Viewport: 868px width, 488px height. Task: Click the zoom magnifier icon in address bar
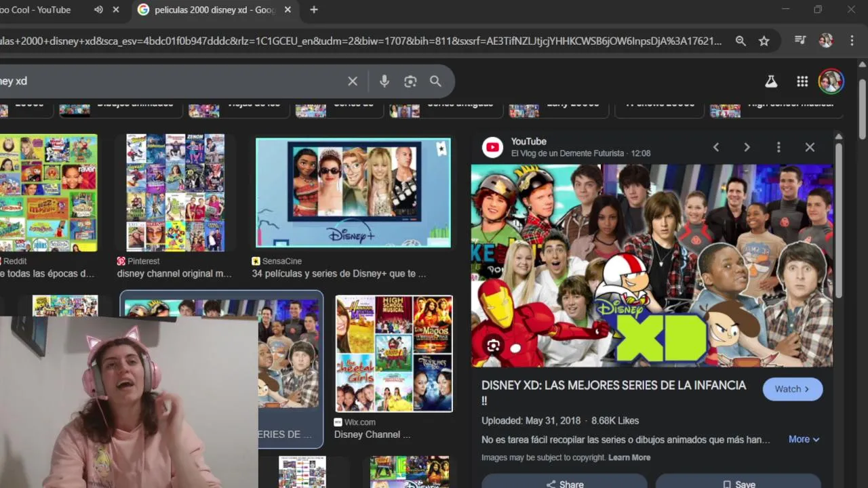point(741,41)
